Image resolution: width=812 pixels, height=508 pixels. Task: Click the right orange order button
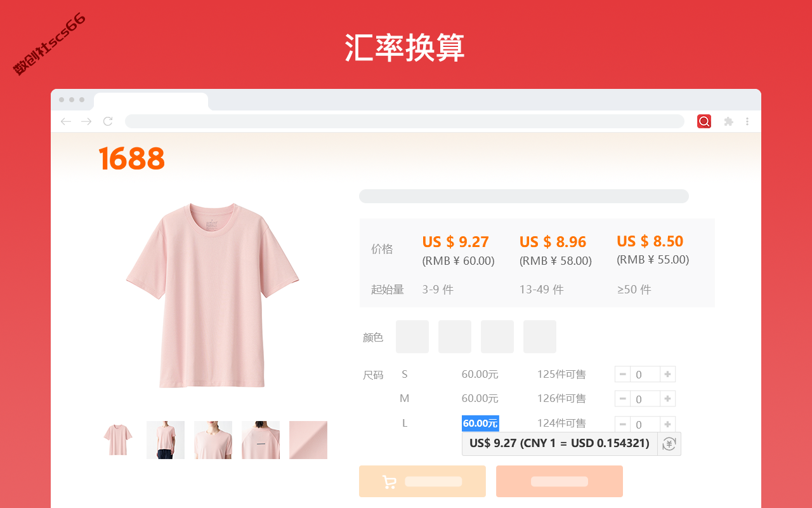[560, 481]
